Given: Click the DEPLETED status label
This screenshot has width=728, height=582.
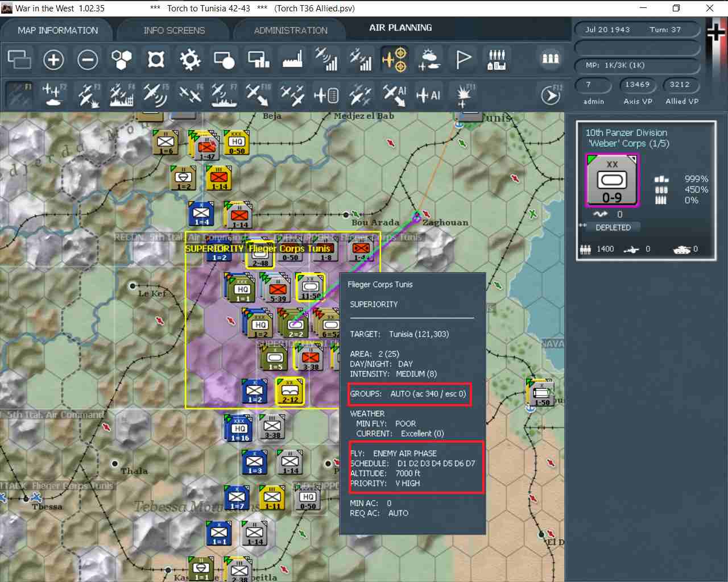Looking at the screenshot, I should coord(613,227).
